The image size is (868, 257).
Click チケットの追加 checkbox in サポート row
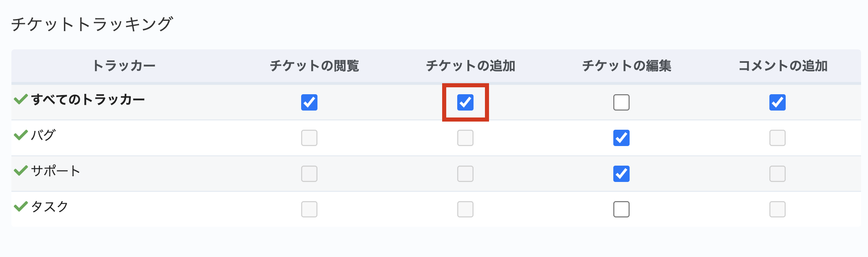465,174
